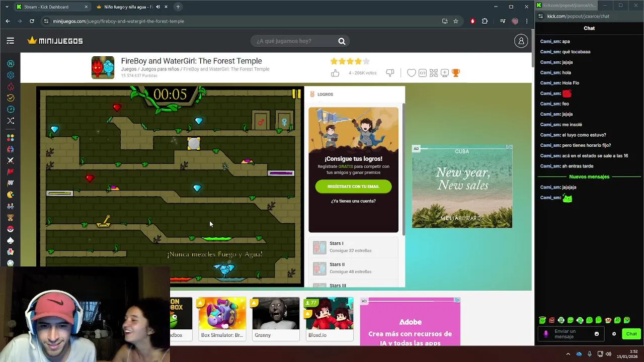
Task: Send message with green Chat button
Action: click(631, 334)
